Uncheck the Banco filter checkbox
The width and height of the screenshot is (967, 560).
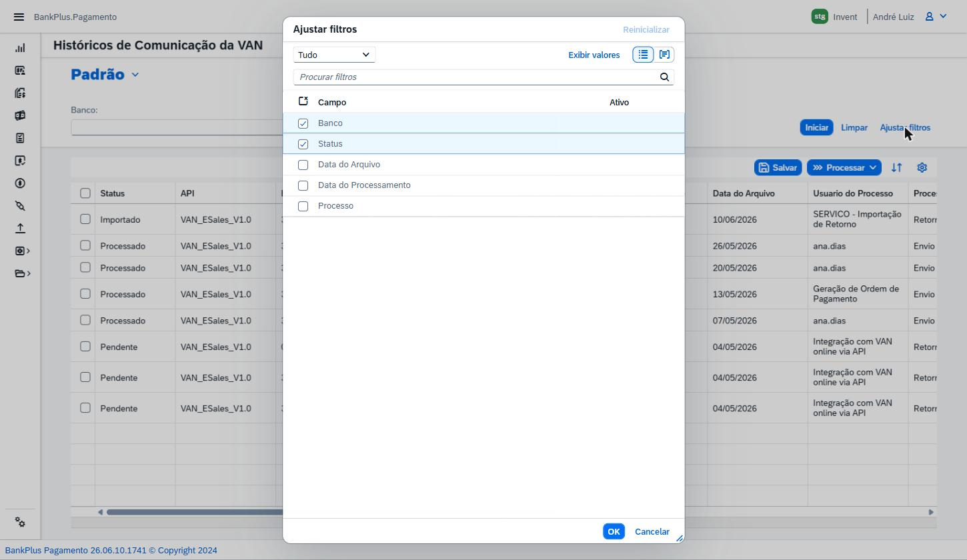point(303,123)
